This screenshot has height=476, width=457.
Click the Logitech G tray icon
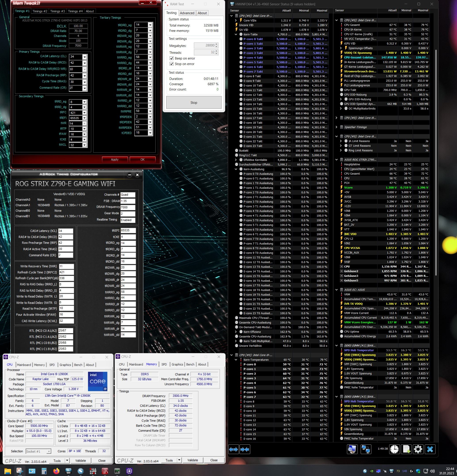point(411,471)
